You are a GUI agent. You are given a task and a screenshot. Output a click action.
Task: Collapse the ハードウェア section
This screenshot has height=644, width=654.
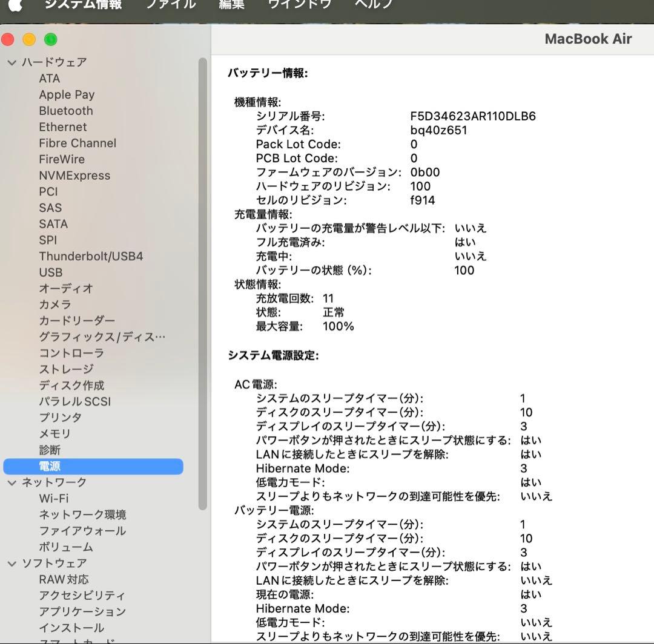pyautogui.click(x=12, y=62)
